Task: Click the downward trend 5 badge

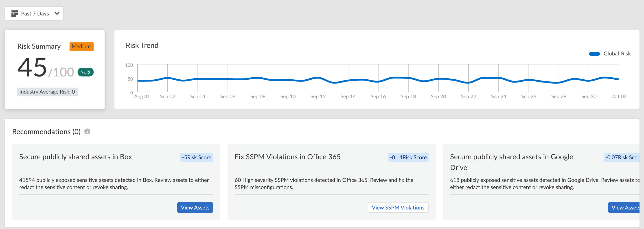Action: 85,72
